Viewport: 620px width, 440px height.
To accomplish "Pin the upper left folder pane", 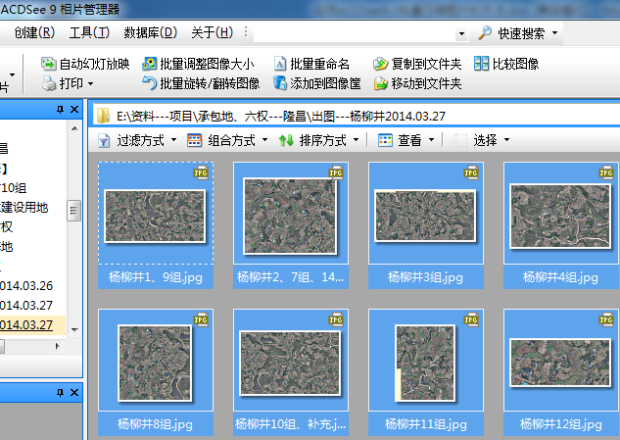I will coord(60,110).
